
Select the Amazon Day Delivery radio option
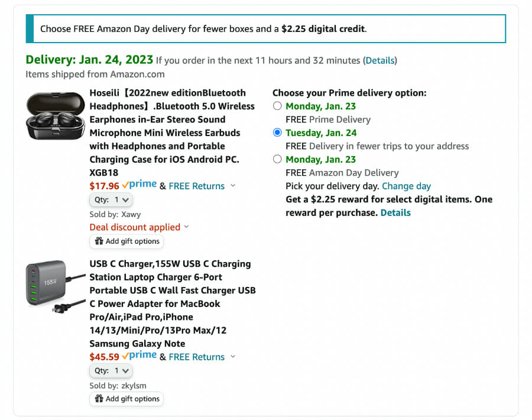[277, 159]
